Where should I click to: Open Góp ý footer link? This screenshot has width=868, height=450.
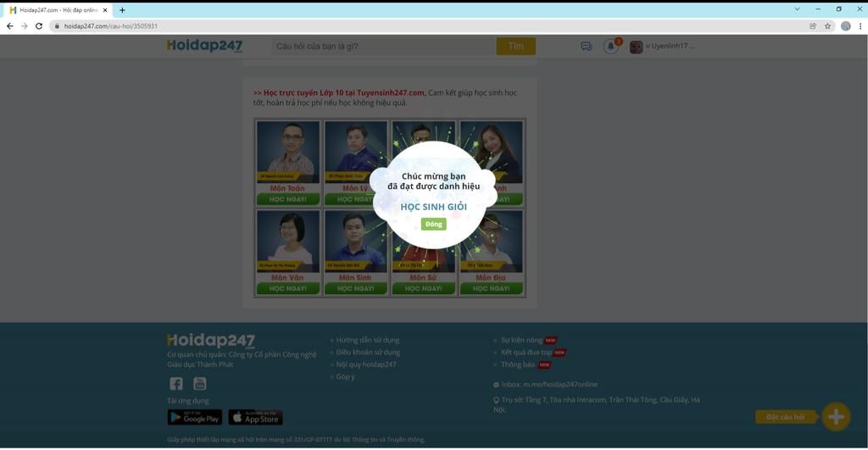click(x=345, y=376)
